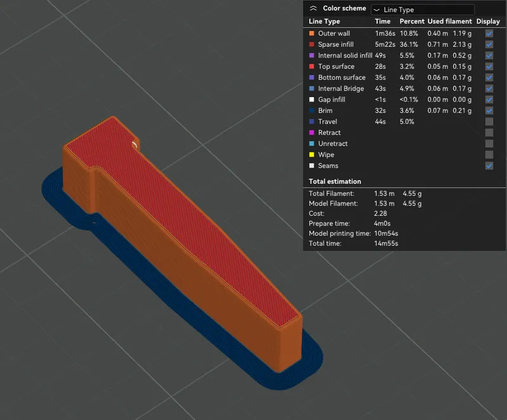
Task: Click the white seam marker on model
Action: (134, 144)
